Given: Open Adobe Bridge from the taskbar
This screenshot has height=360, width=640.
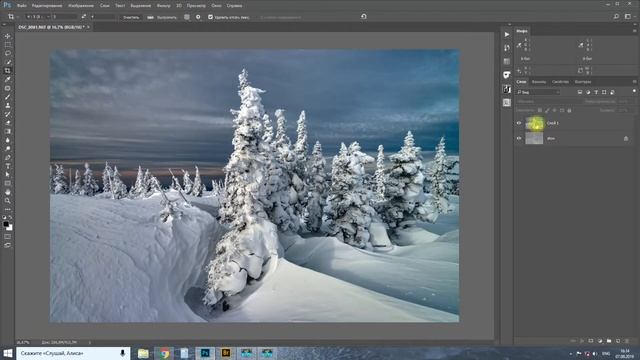Looking at the screenshot, I should [x=226, y=353].
